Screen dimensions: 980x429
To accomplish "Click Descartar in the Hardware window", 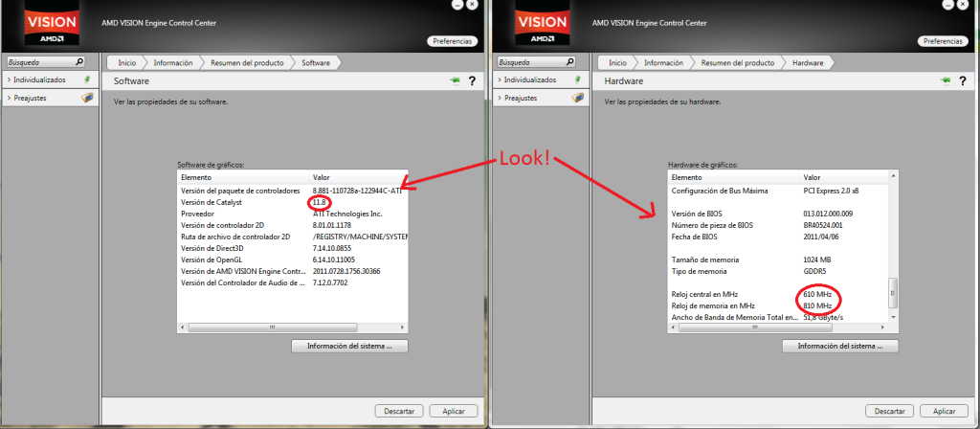I will coord(890,412).
